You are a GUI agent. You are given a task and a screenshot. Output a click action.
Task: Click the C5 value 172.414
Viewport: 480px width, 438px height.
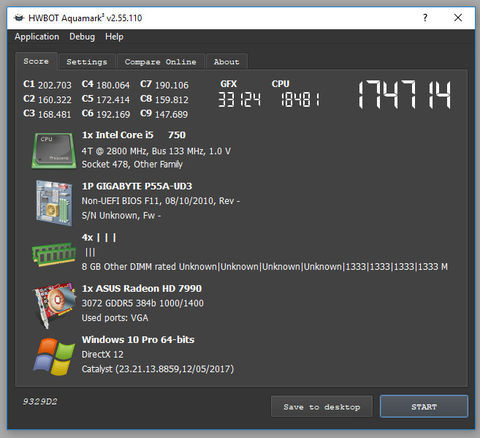[113, 100]
